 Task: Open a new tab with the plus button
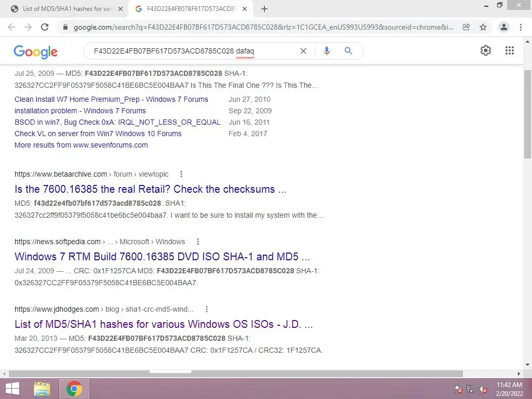[x=264, y=9]
